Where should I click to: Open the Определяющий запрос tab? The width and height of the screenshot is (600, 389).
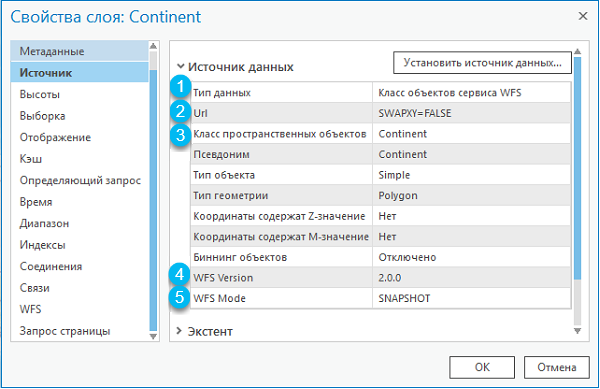[x=80, y=180]
